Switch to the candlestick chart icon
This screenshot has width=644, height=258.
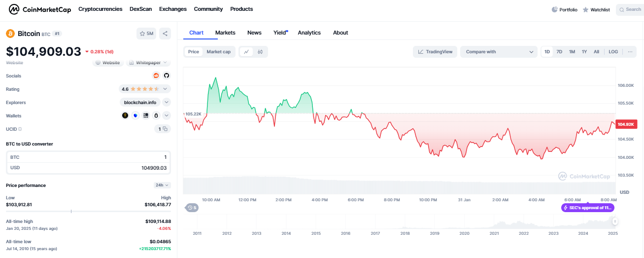pyautogui.click(x=260, y=52)
